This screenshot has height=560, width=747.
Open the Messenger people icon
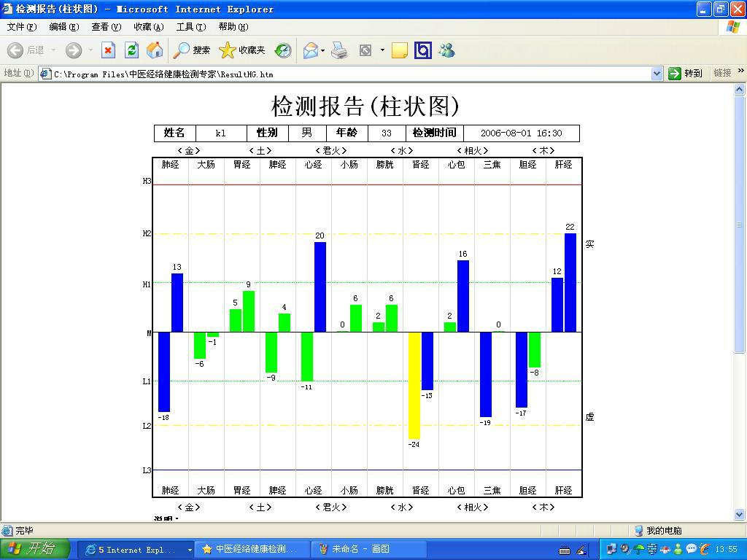[x=447, y=50]
